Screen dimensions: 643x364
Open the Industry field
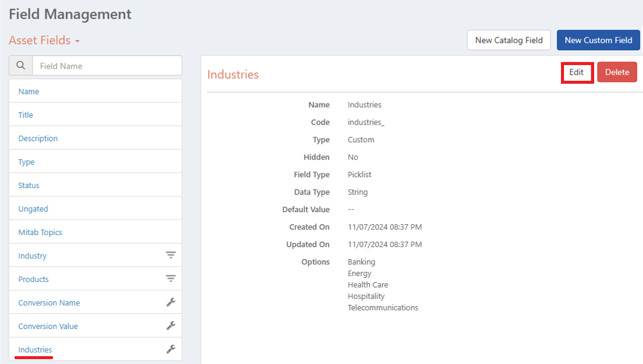click(x=95, y=256)
